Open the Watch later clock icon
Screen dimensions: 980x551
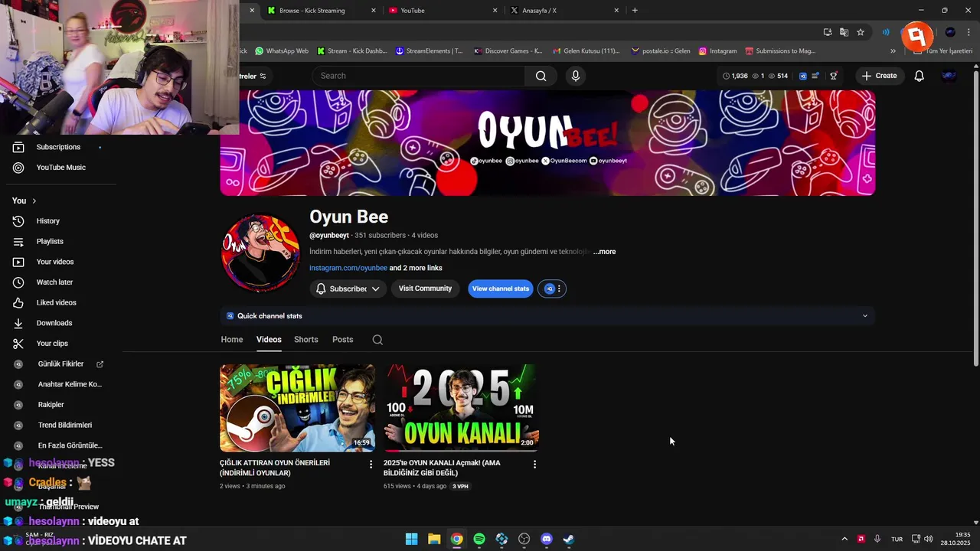18,282
